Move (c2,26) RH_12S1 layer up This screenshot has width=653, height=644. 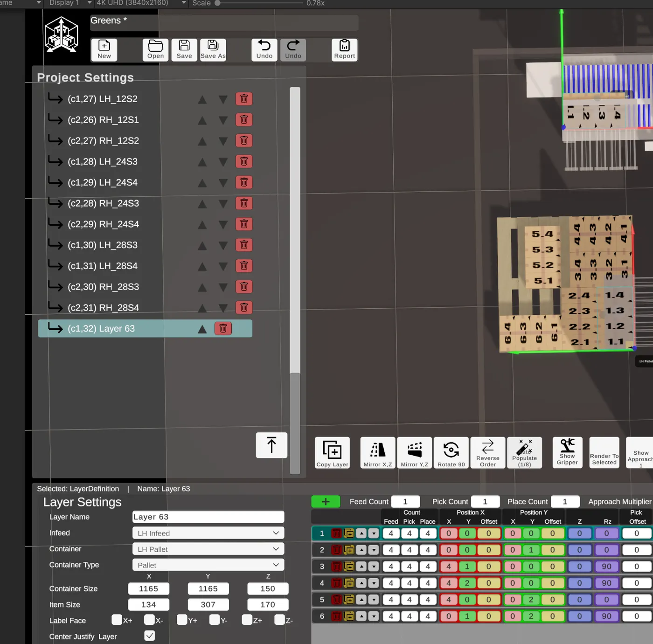coord(202,120)
